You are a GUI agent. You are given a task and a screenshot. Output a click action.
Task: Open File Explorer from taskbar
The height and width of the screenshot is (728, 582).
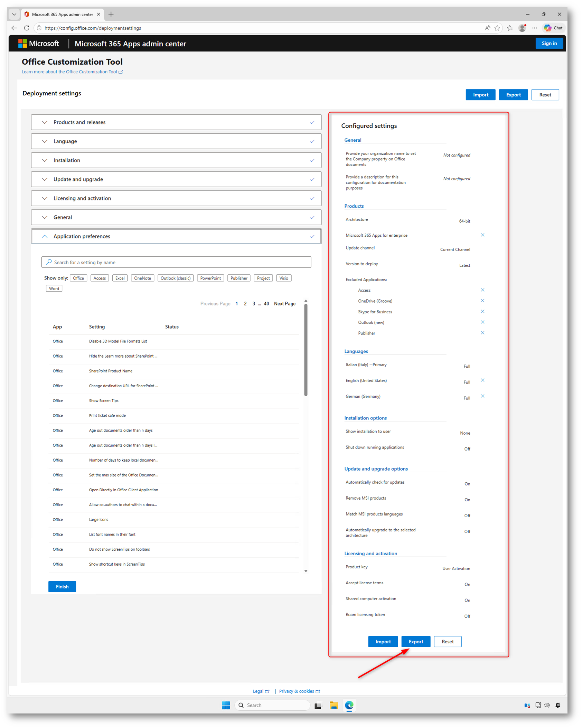(x=334, y=705)
